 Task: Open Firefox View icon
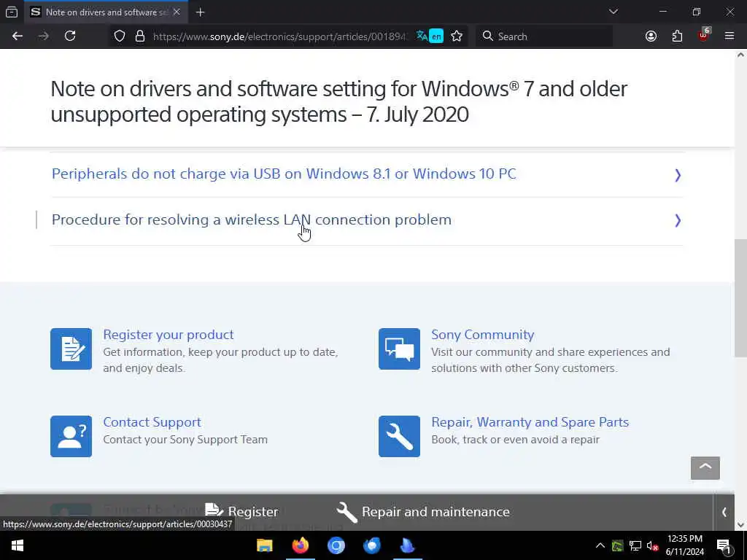coord(12,12)
